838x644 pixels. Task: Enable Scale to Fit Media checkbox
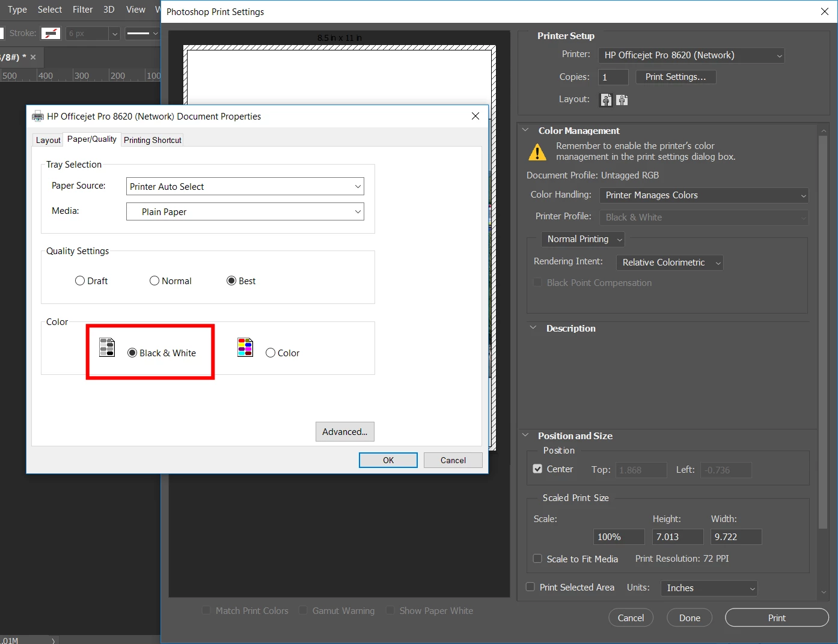click(x=537, y=559)
